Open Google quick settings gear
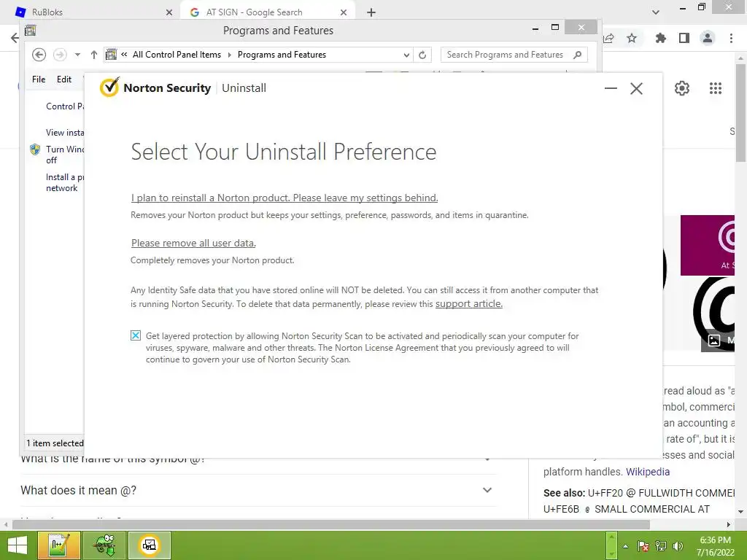The height and width of the screenshot is (560, 747). tap(682, 88)
